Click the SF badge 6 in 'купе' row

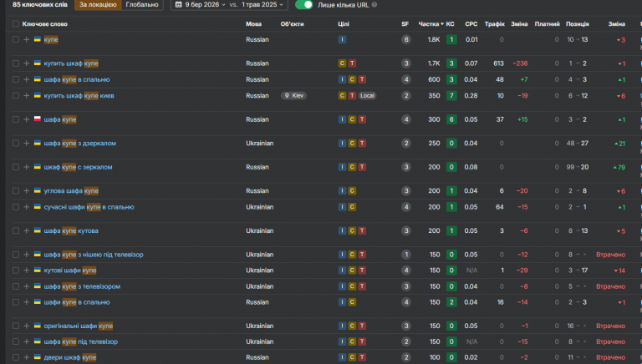tap(406, 40)
